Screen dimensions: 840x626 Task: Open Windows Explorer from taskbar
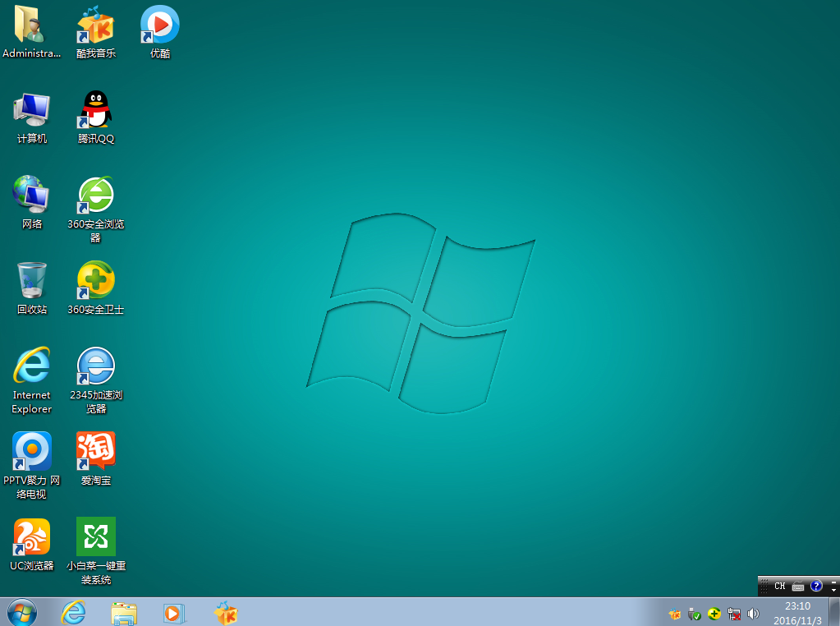[124, 613]
